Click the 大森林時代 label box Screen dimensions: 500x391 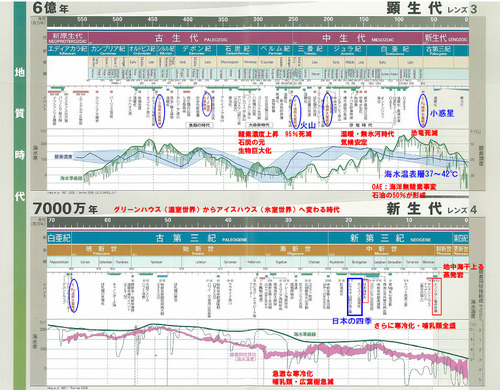pyautogui.click(x=259, y=125)
